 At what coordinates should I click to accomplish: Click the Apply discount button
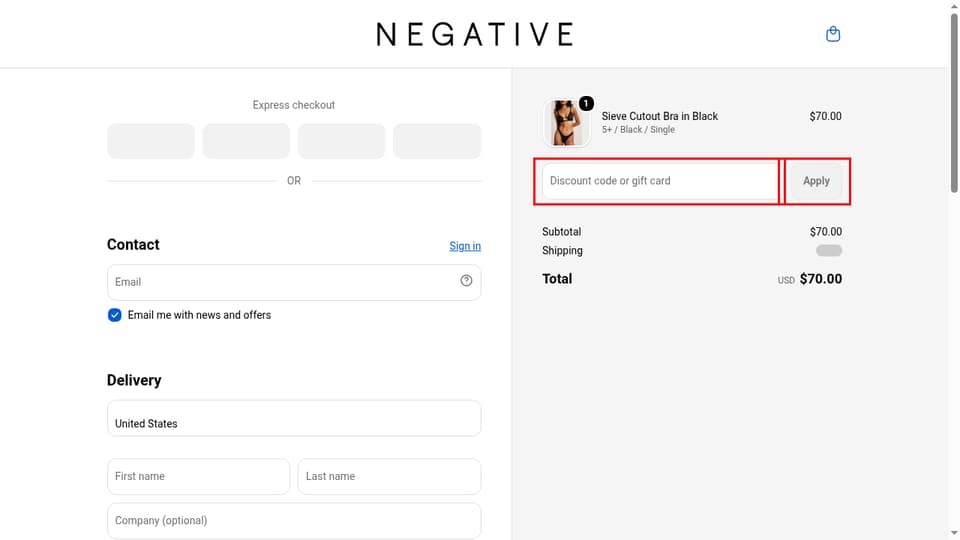[816, 181]
